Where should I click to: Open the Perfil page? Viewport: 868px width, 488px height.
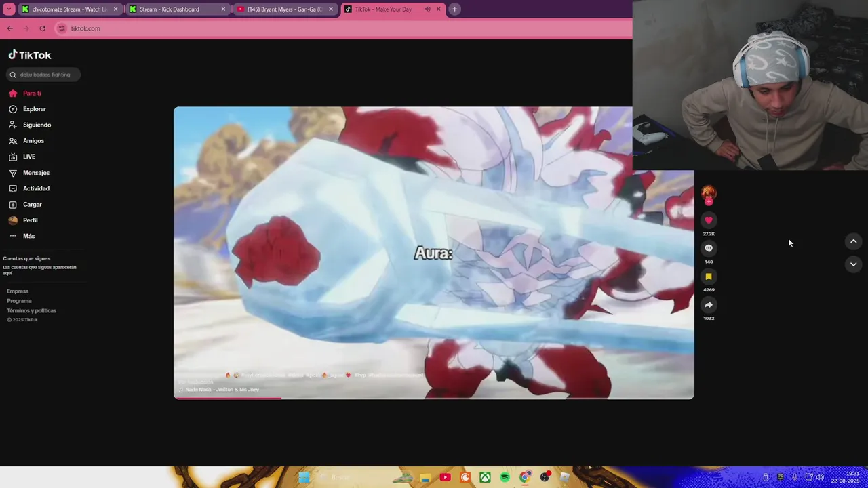pos(31,220)
